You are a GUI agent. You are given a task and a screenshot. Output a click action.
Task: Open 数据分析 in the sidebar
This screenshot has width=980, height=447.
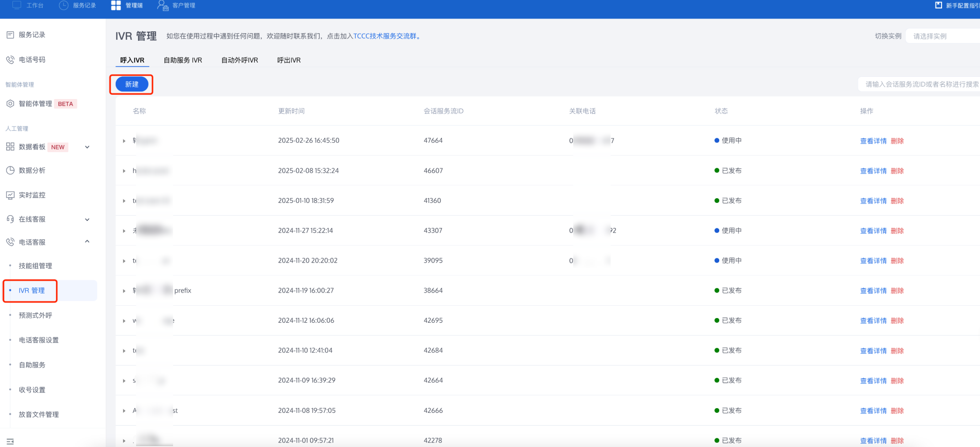(32, 170)
